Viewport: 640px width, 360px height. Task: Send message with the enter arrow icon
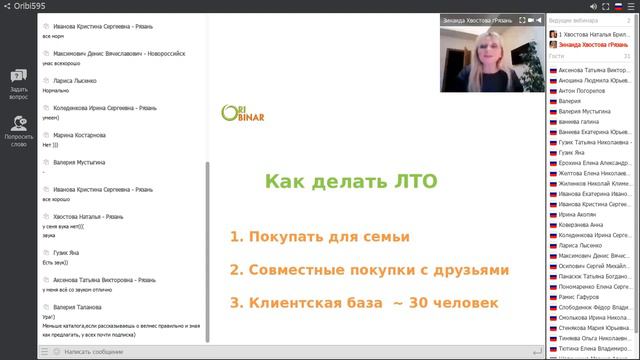click(x=538, y=351)
